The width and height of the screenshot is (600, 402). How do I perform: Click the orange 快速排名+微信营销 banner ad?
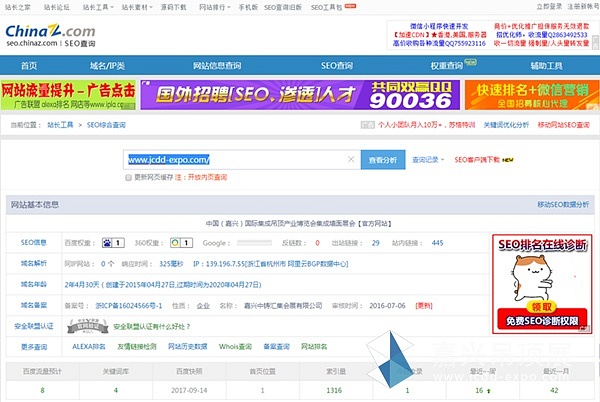pyautogui.click(x=532, y=95)
